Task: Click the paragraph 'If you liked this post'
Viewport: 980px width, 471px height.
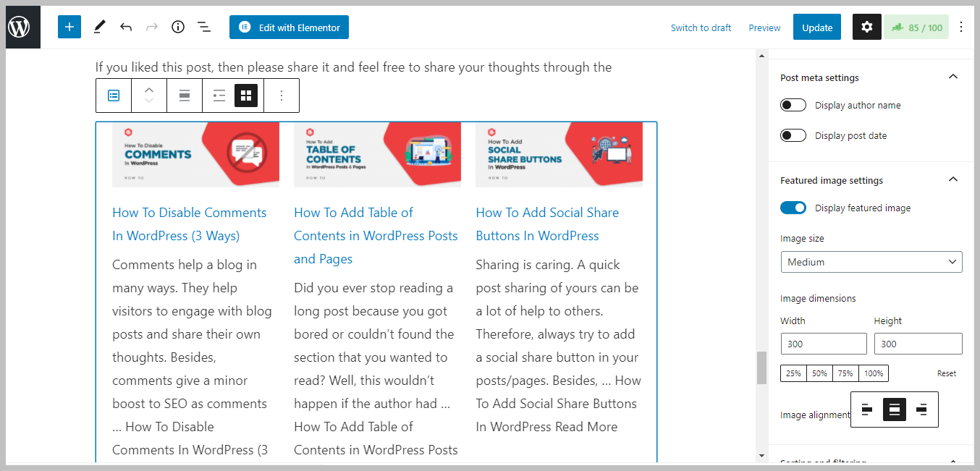Action: click(354, 67)
